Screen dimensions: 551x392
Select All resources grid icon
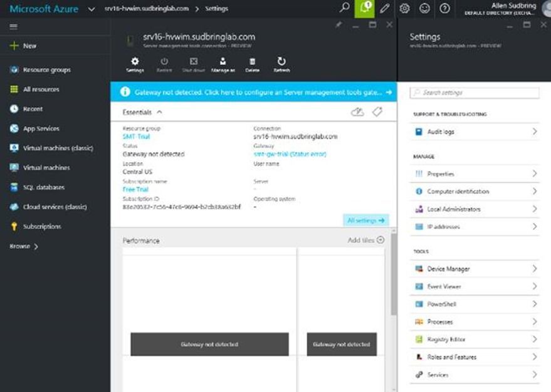tap(14, 89)
